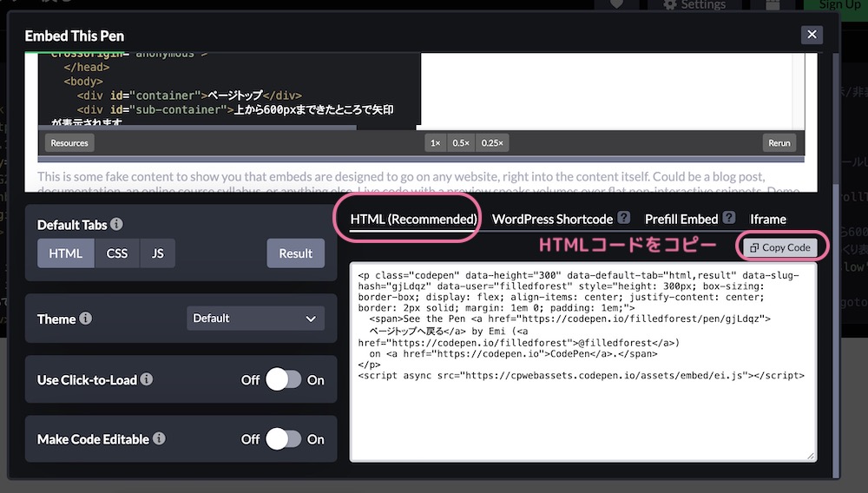
Task: Click inside the embed code textarea
Action: click(583, 362)
